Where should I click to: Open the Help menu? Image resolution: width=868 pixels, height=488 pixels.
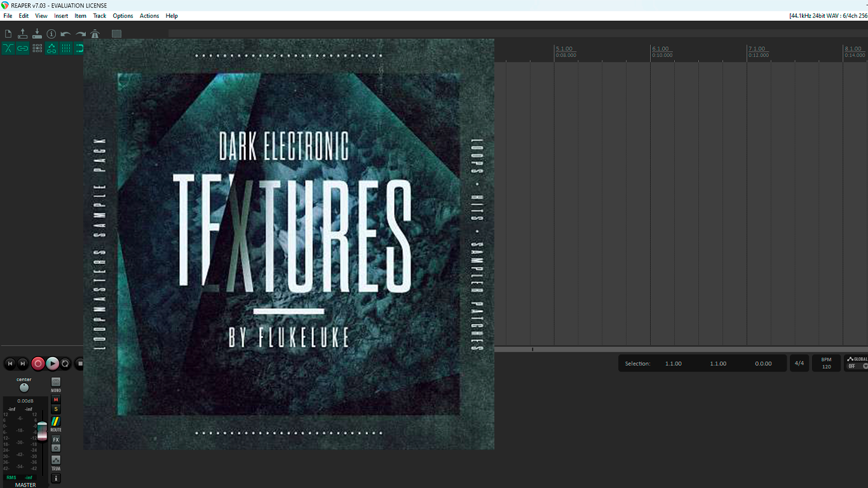172,16
